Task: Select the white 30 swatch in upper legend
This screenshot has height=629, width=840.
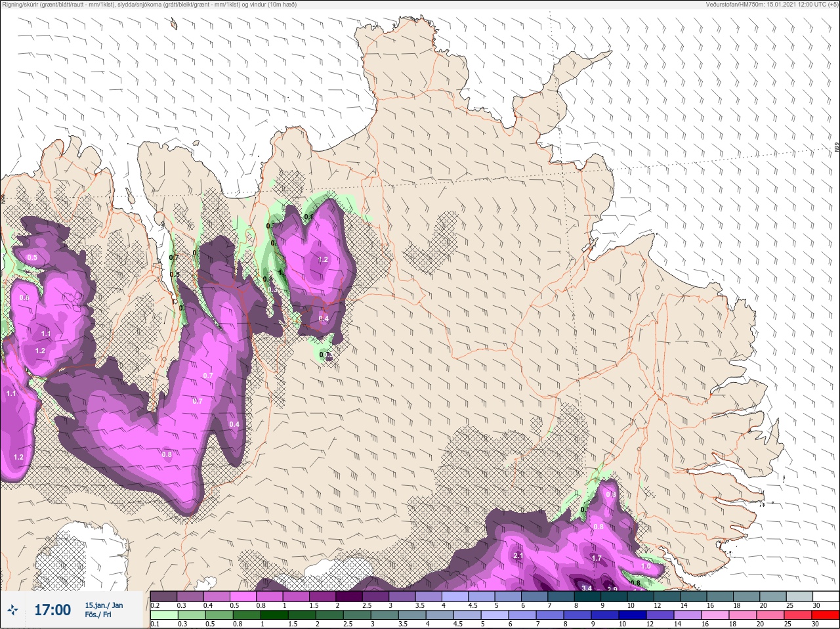Action: pyautogui.click(x=826, y=596)
